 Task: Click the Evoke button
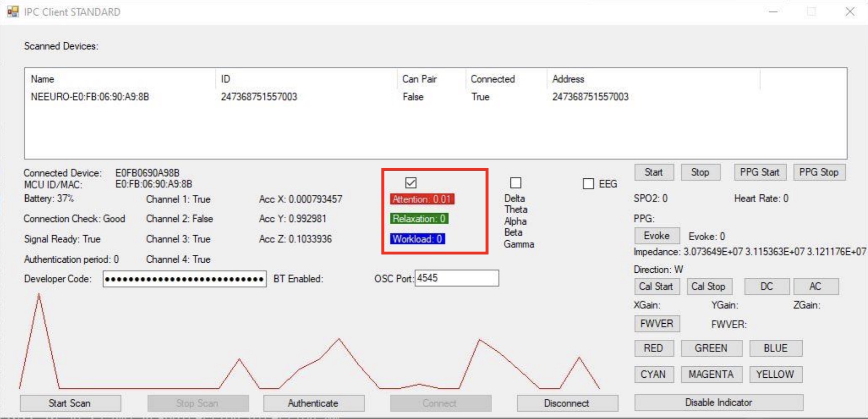click(656, 236)
